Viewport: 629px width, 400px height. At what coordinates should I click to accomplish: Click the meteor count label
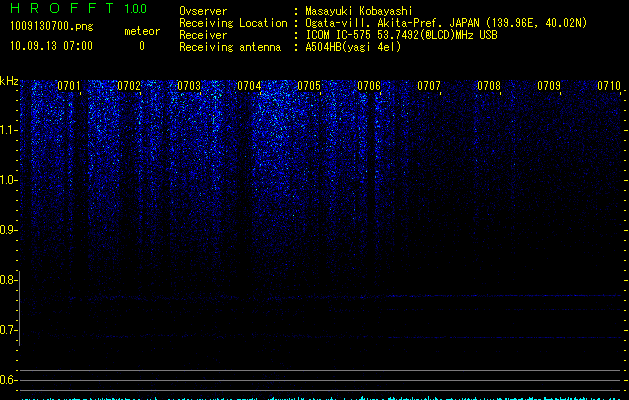142,31
